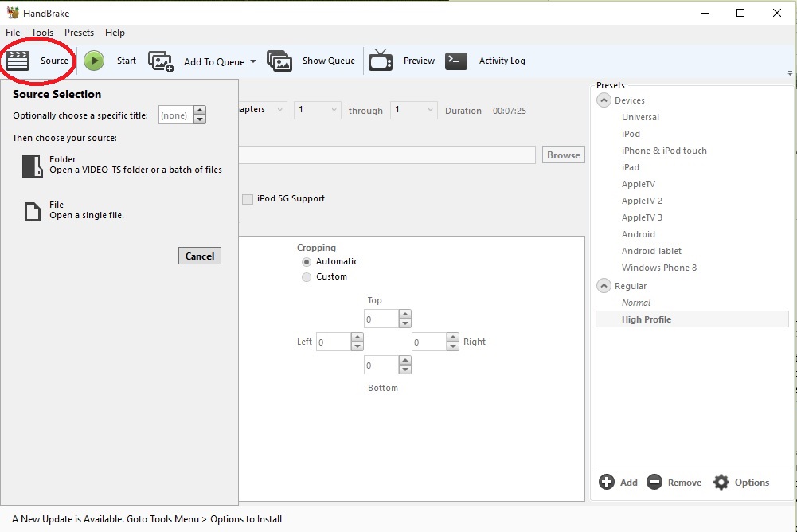
Task: Select the iPad preset
Action: [631, 167]
